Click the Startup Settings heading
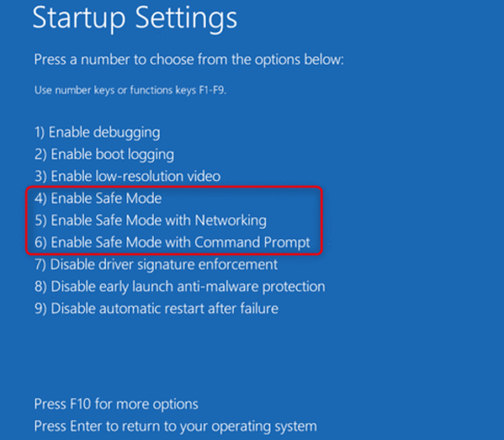 (x=135, y=19)
